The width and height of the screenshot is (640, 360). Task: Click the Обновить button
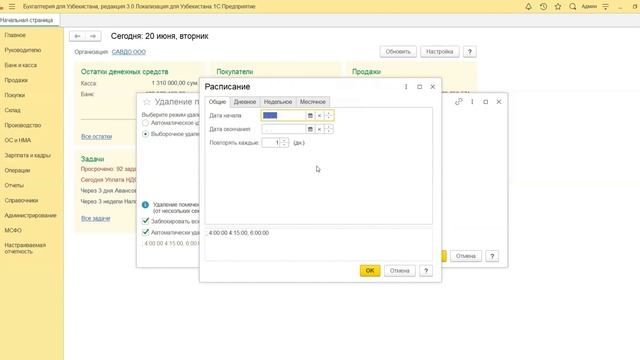[398, 52]
